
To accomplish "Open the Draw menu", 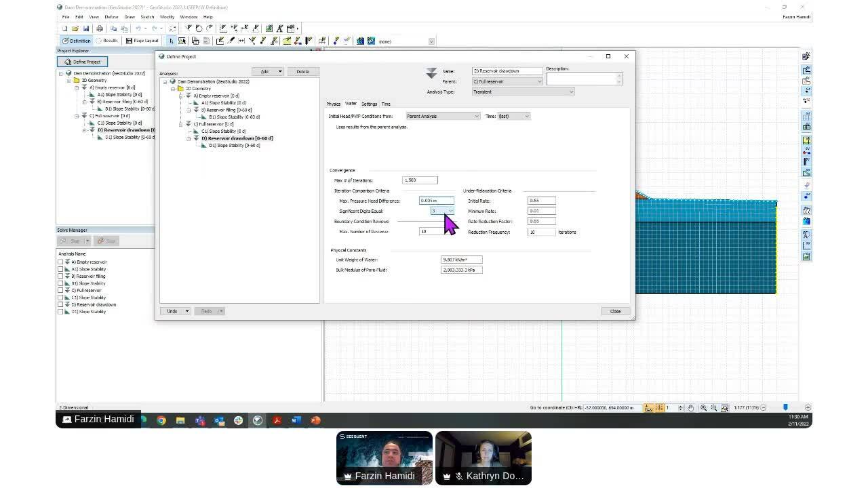I will 129,17.
